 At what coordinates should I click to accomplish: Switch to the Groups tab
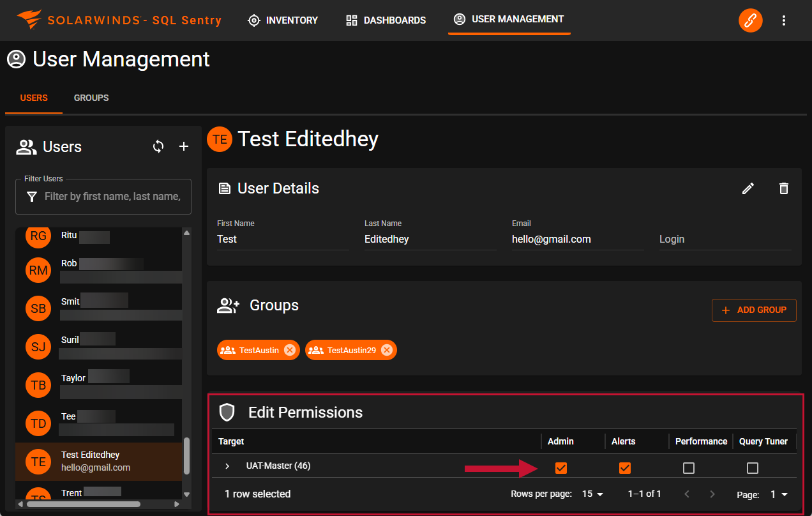pyautogui.click(x=91, y=98)
